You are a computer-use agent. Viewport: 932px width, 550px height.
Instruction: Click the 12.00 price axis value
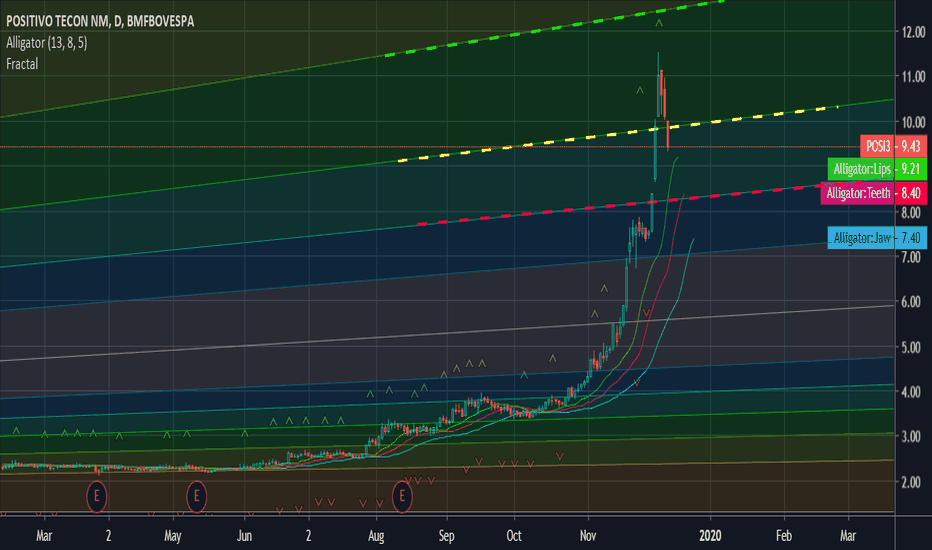coord(913,32)
